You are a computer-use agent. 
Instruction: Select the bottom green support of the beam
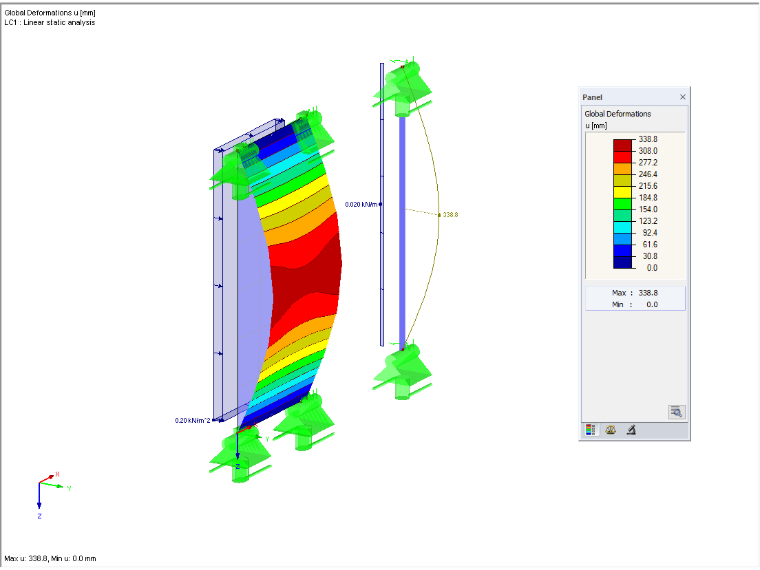(402, 371)
